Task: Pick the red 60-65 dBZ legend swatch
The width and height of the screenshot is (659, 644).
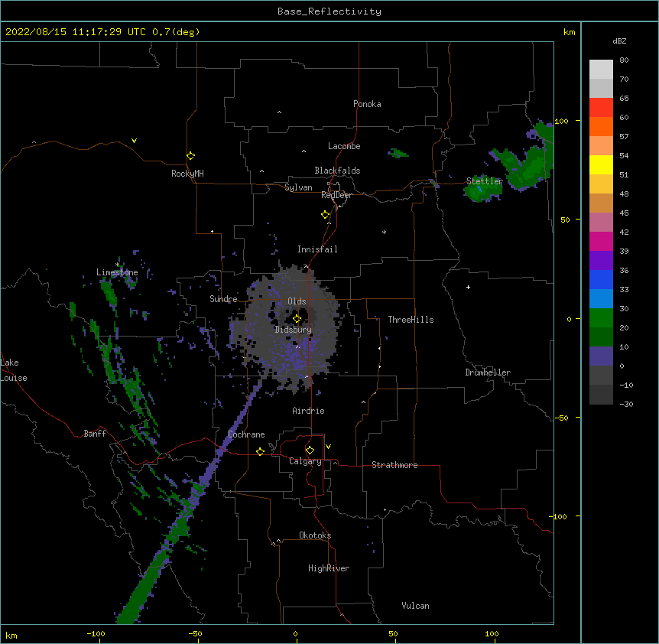Action: point(601,108)
